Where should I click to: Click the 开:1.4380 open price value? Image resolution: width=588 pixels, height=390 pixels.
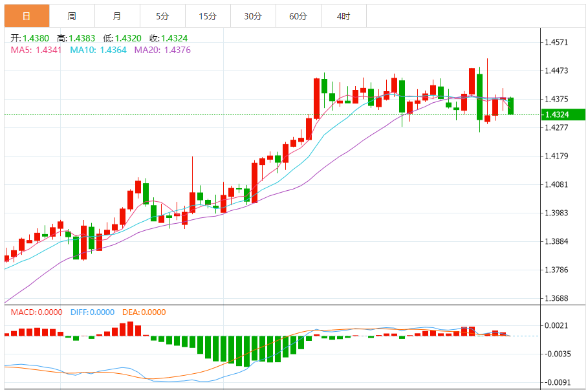(x=30, y=38)
